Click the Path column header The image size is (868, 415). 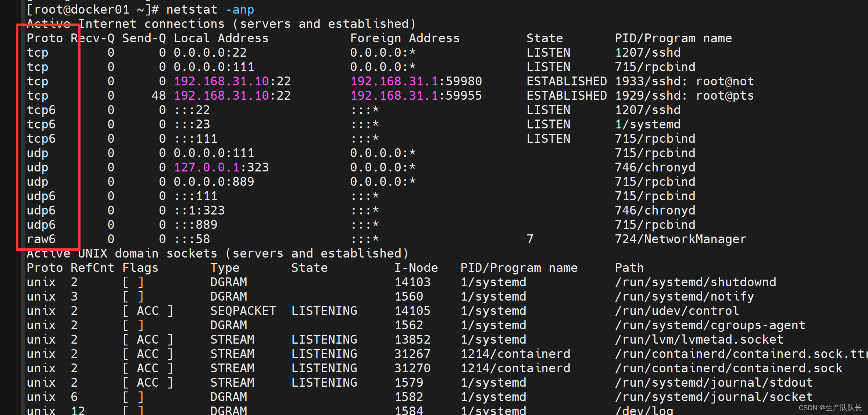[629, 268]
